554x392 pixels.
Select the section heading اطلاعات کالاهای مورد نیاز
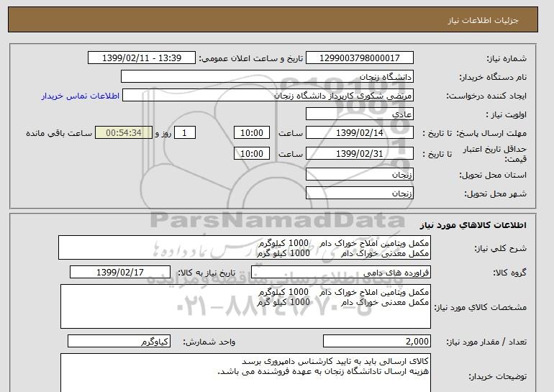click(x=473, y=225)
